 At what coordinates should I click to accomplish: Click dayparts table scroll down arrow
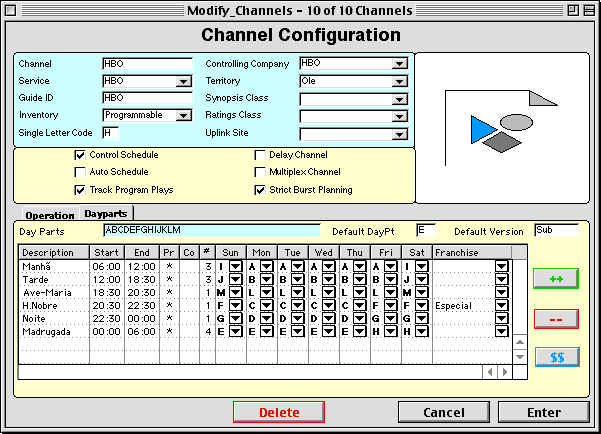520,357
